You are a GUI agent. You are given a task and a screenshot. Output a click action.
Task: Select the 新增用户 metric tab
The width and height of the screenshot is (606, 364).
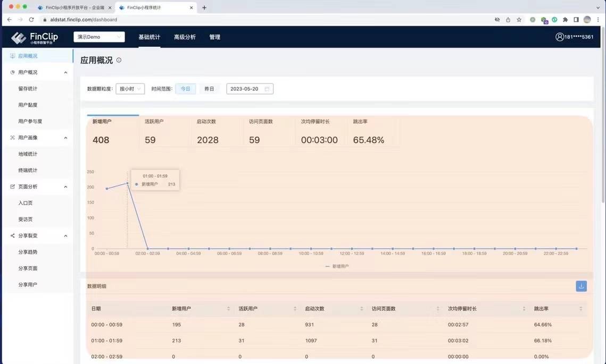[x=113, y=131]
